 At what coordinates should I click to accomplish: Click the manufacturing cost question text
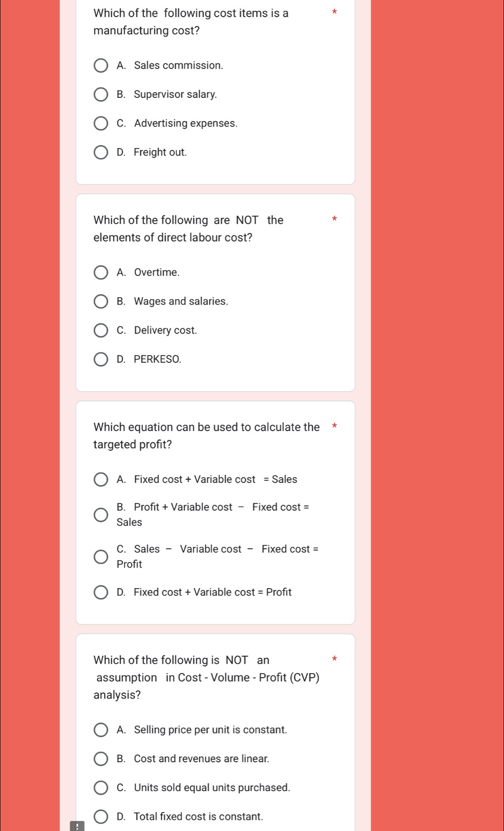[x=191, y=22]
